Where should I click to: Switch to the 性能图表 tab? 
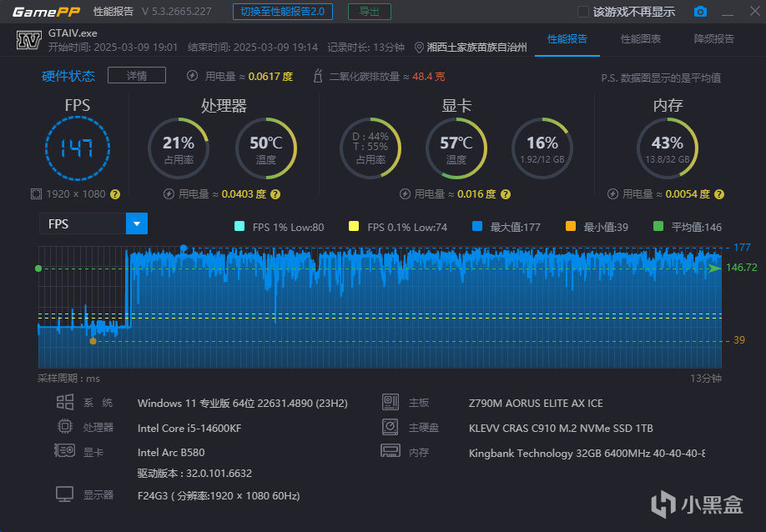(x=641, y=39)
